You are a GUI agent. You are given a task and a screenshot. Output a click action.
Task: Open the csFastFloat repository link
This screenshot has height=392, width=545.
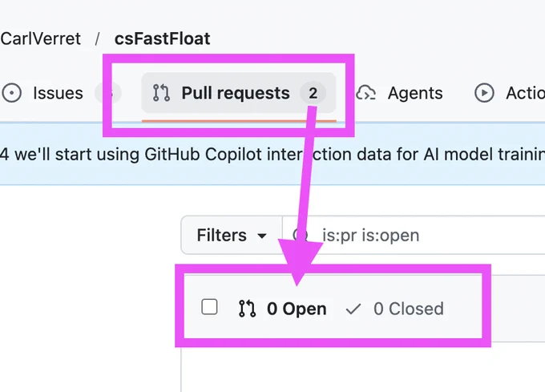(x=163, y=38)
